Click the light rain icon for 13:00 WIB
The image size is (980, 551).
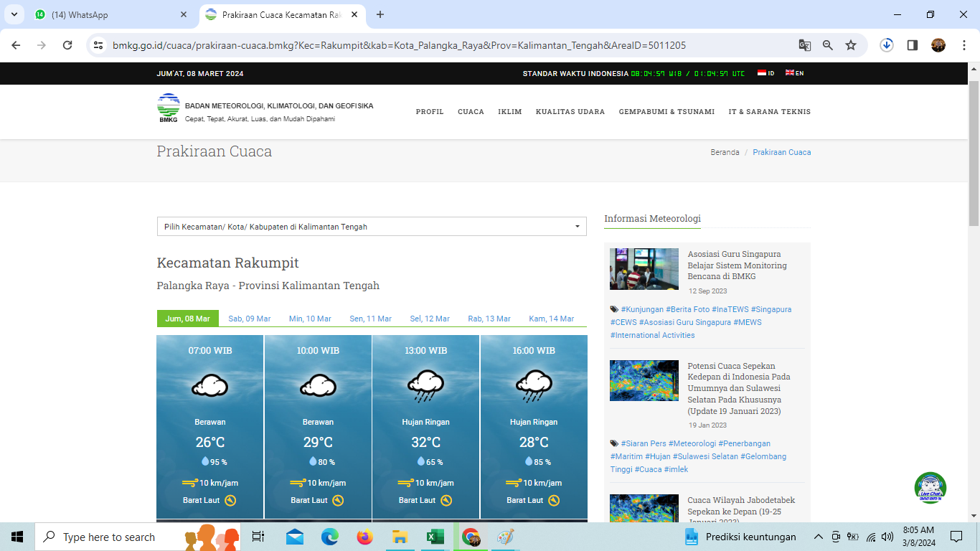point(425,386)
